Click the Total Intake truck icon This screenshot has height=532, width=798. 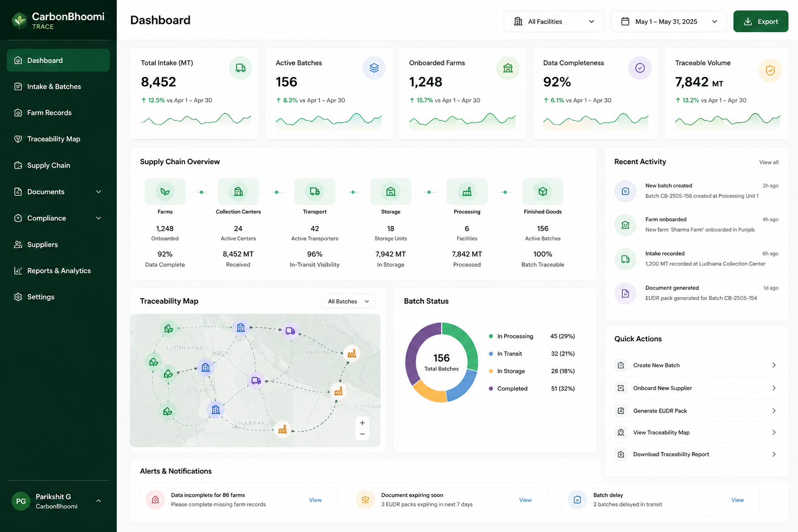tap(241, 68)
